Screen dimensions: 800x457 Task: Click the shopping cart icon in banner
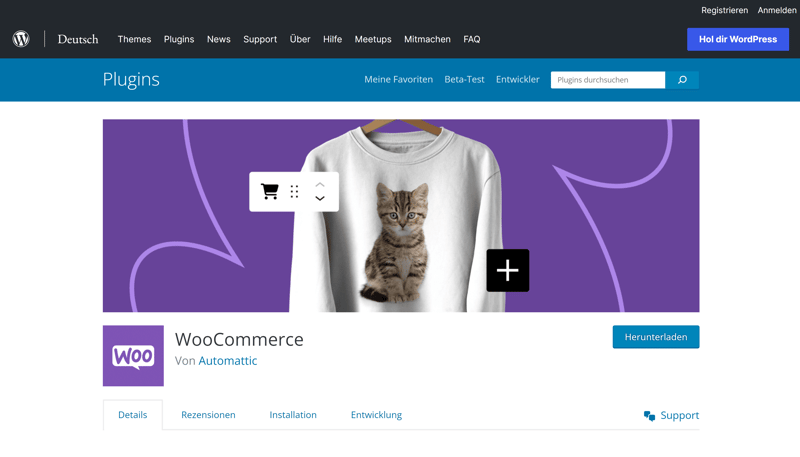pyautogui.click(x=269, y=191)
